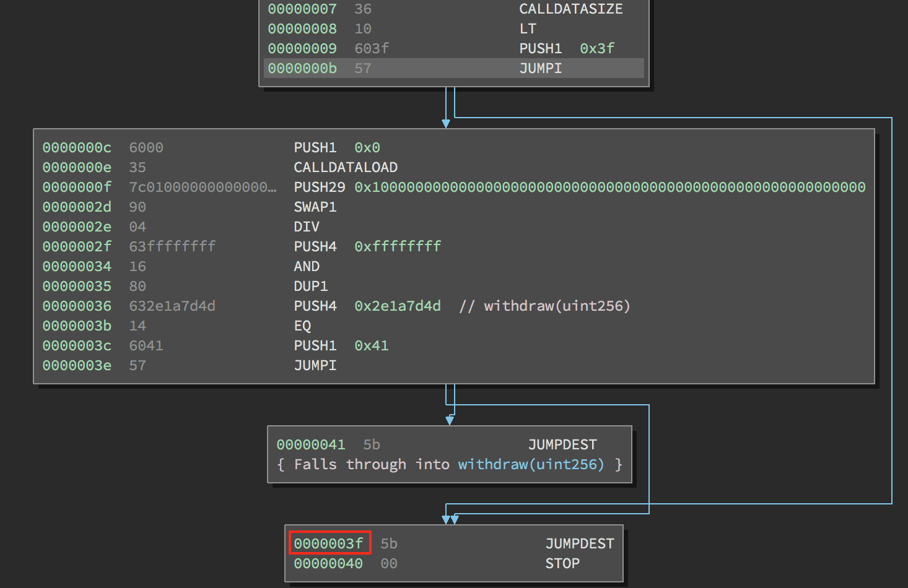Image resolution: width=908 pixels, height=588 pixels.
Task: Click the PUSH1 0x3f operand value
Action: tap(596, 48)
